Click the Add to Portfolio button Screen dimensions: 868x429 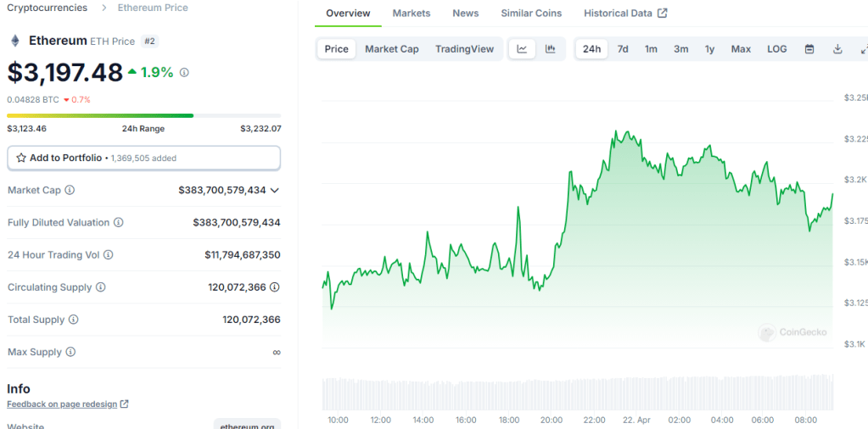pos(143,158)
